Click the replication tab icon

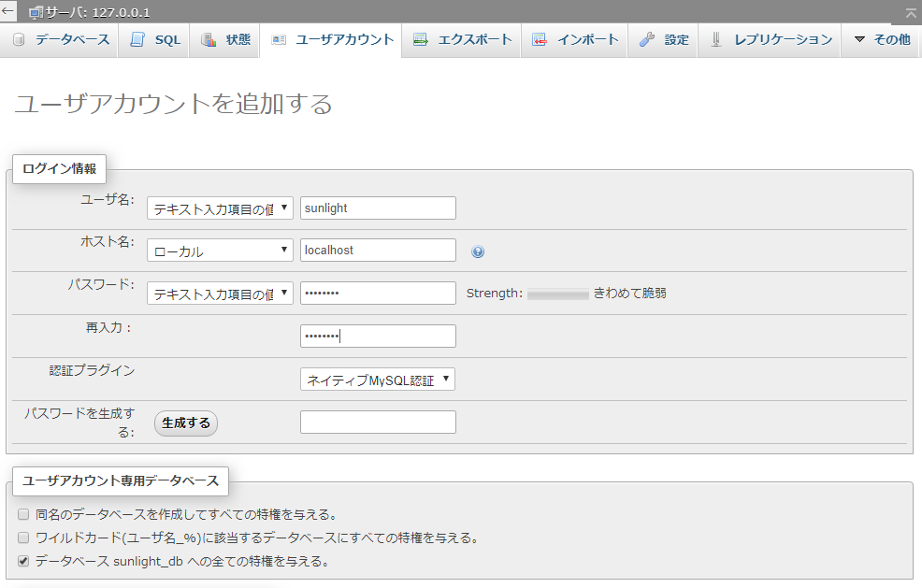(x=716, y=40)
